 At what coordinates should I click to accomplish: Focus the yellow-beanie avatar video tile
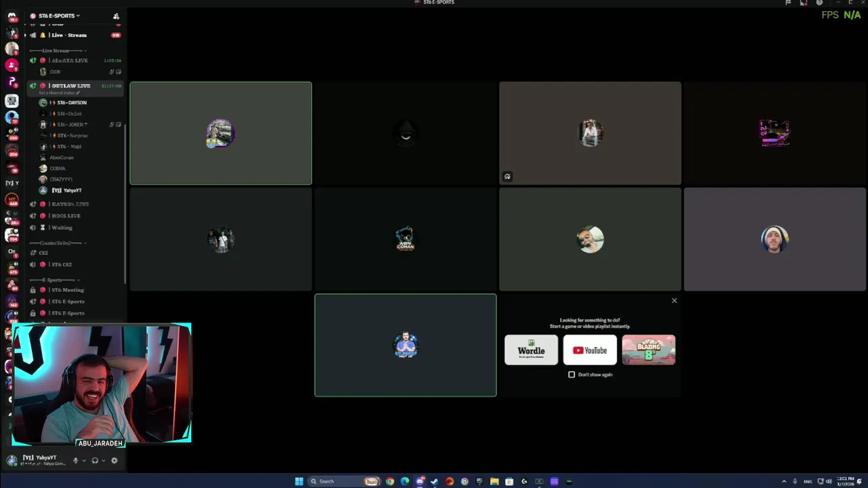pyautogui.click(x=775, y=239)
